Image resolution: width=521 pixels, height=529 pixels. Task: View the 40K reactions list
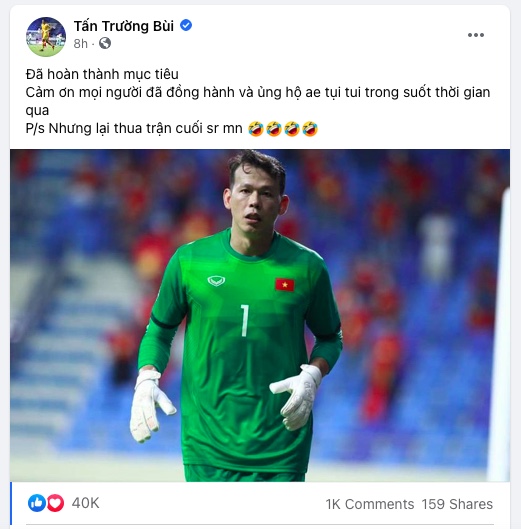coord(85,503)
